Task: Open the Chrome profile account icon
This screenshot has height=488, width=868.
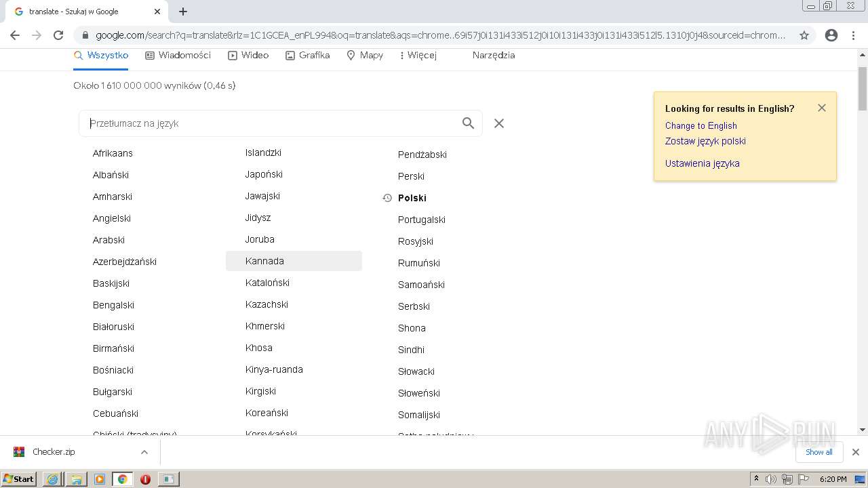Action: [x=831, y=35]
